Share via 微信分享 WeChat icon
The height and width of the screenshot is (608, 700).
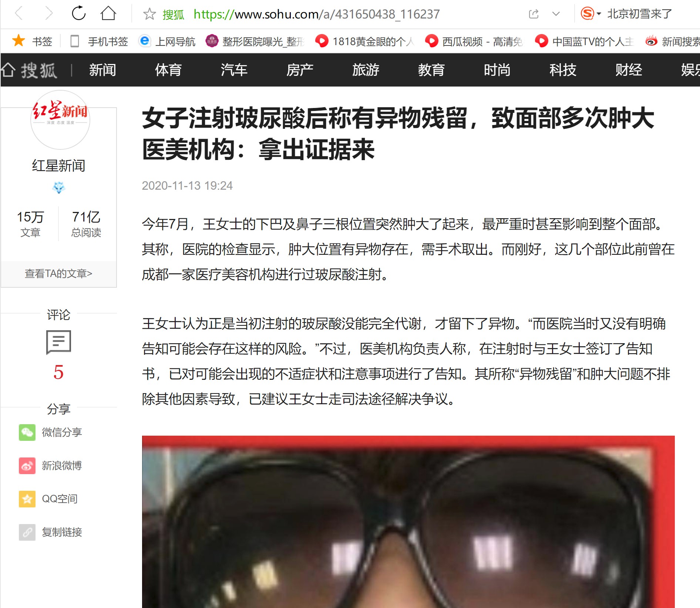pyautogui.click(x=27, y=432)
